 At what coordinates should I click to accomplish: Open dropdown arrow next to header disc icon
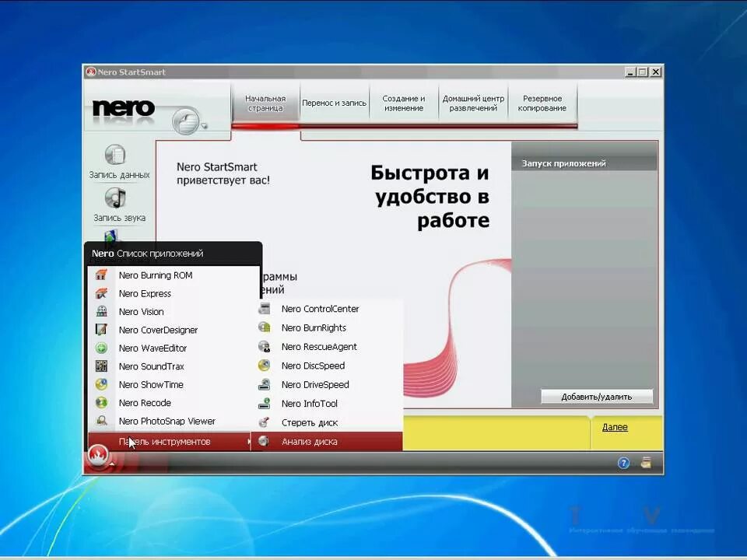(x=205, y=126)
